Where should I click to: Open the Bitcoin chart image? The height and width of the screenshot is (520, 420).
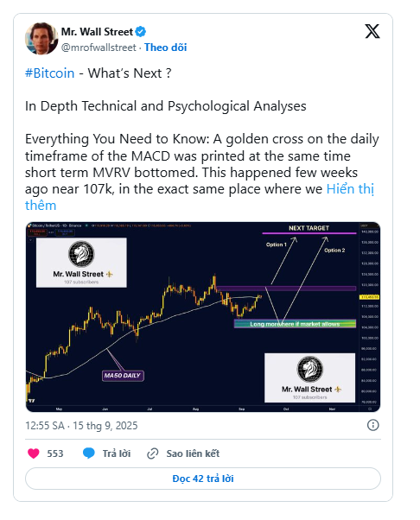point(203,317)
